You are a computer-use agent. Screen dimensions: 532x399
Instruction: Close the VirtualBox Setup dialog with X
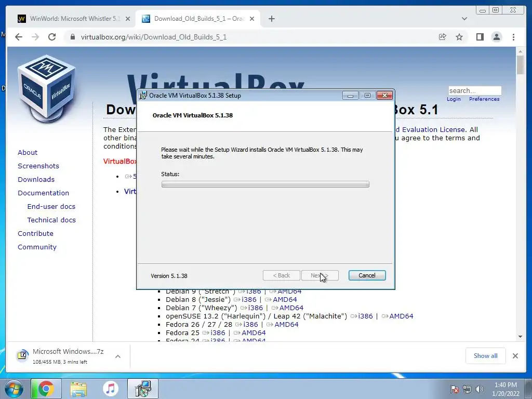pyautogui.click(x=385, y=96)
